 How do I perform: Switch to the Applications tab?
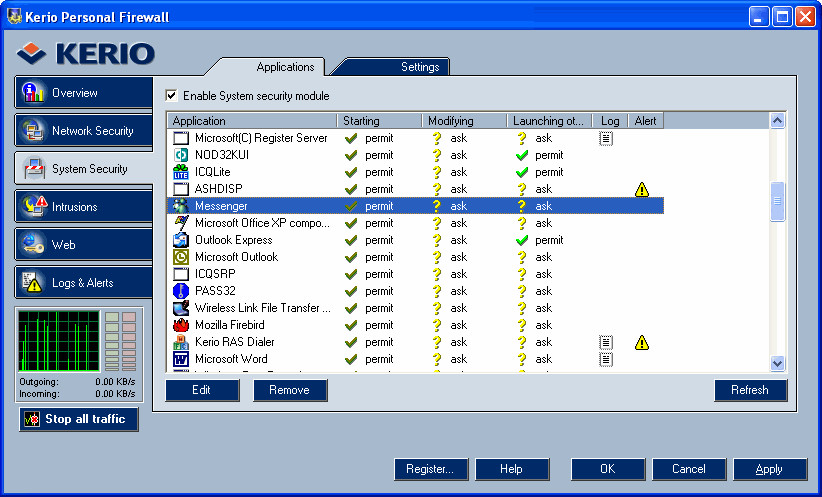coord(285,67)
